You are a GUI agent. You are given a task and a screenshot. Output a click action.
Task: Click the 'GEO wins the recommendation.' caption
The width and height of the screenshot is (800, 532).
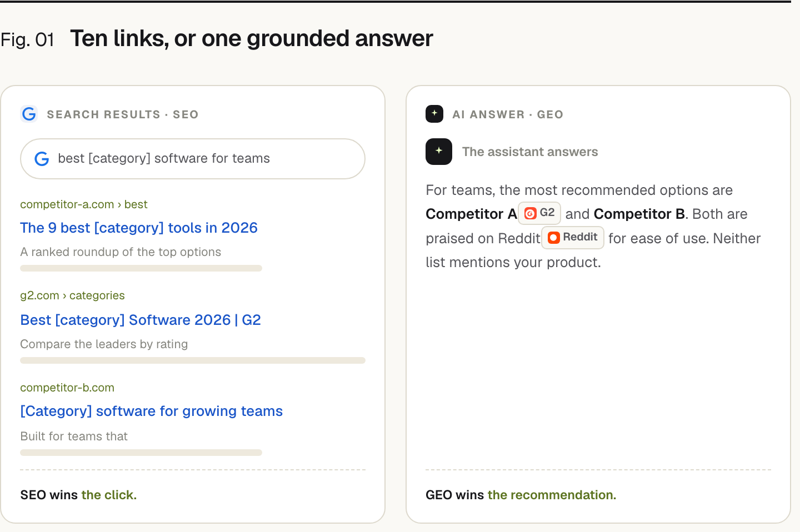pos(521,495)
